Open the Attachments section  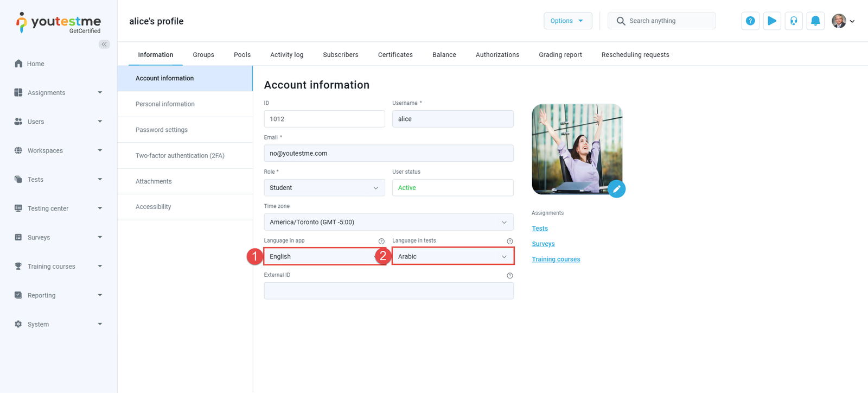[x=185, y=181]
